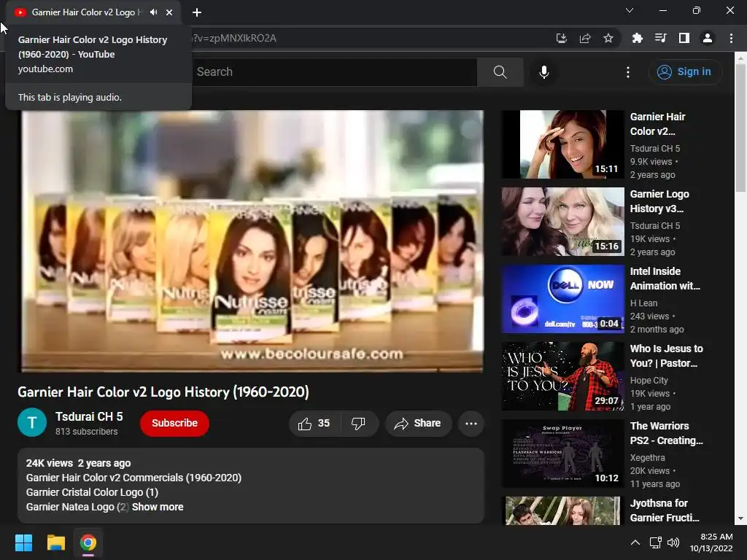
Task: Dislike the video with thumbs down
Action: click(x=358, y=424)
